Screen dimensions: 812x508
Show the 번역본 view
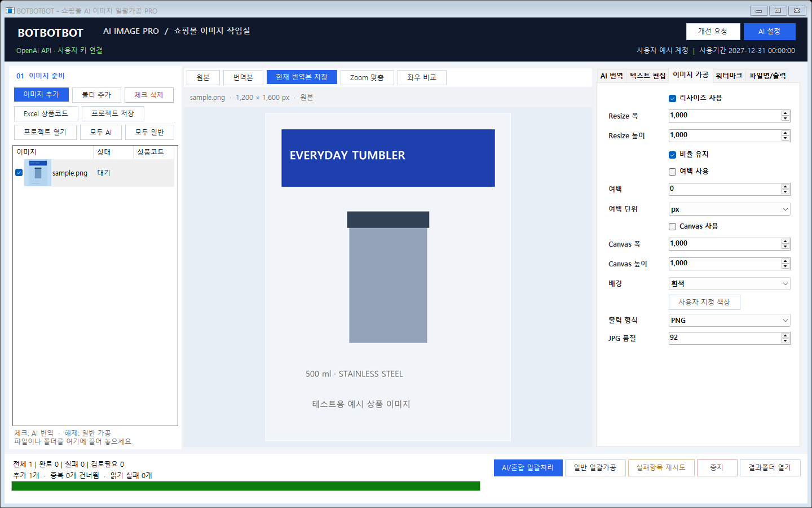(243, 77)
